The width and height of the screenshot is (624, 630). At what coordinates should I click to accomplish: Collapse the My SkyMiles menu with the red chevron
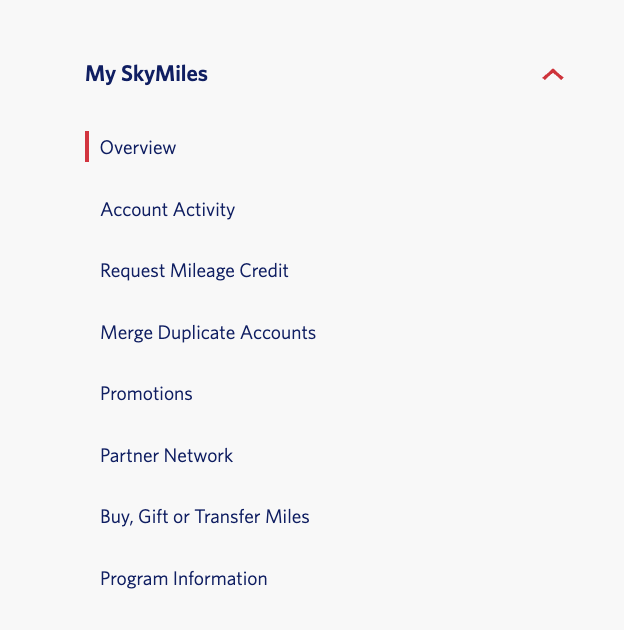click(x=553, y=74)
